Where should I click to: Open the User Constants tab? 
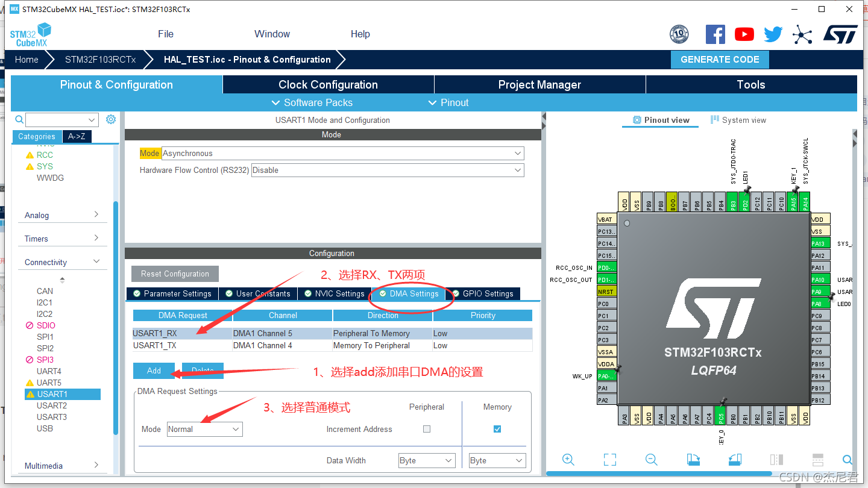[x=257, y=293]
